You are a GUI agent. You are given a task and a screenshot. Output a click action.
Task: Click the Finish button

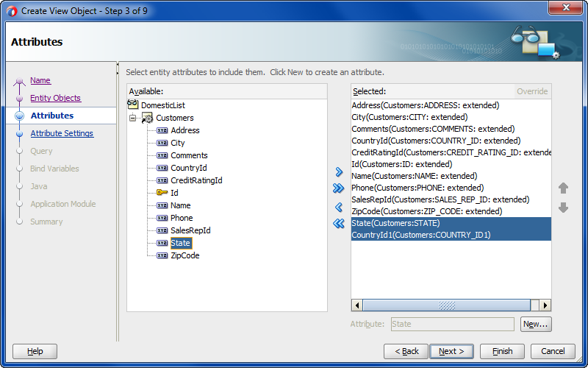pos(502,352)
